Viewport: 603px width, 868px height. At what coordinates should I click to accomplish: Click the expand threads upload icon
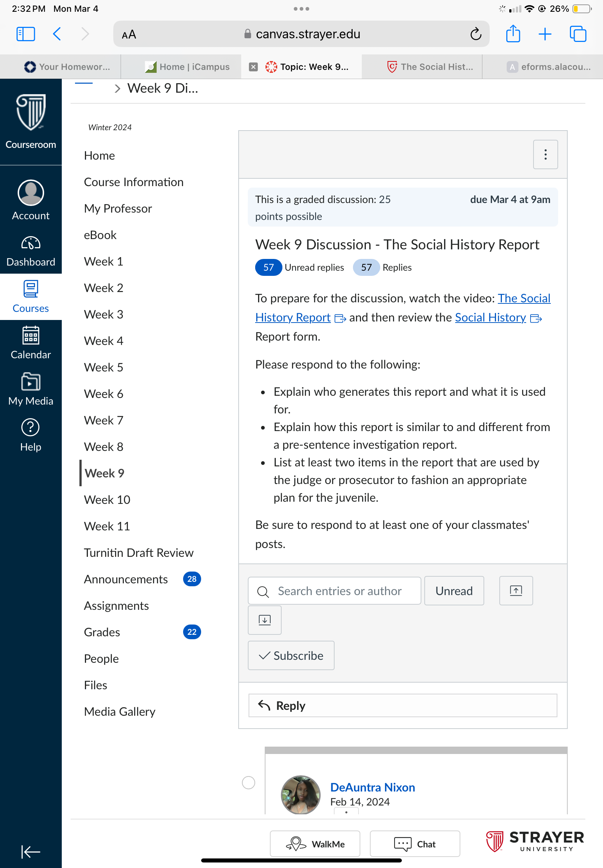[516, 590]
